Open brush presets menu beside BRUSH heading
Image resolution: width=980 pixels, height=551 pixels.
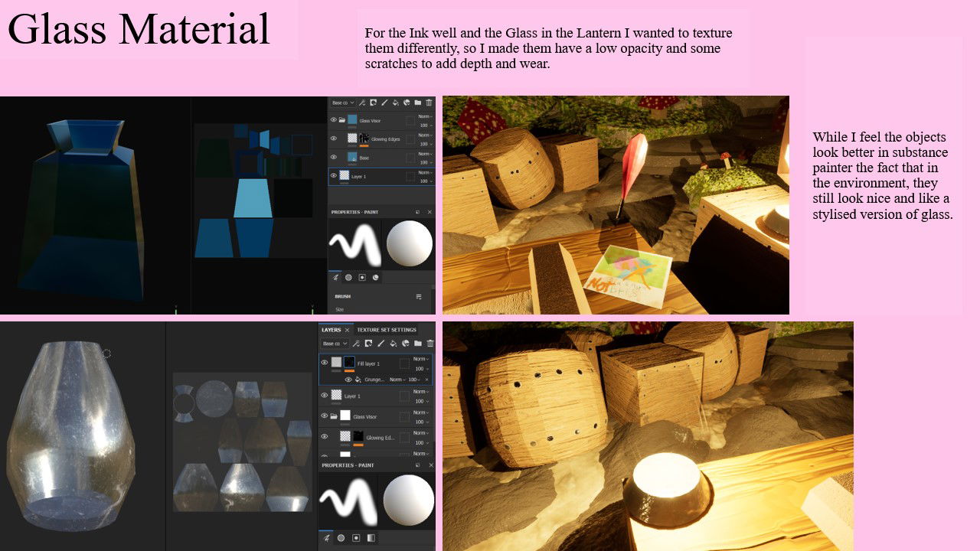click(419, 296)
